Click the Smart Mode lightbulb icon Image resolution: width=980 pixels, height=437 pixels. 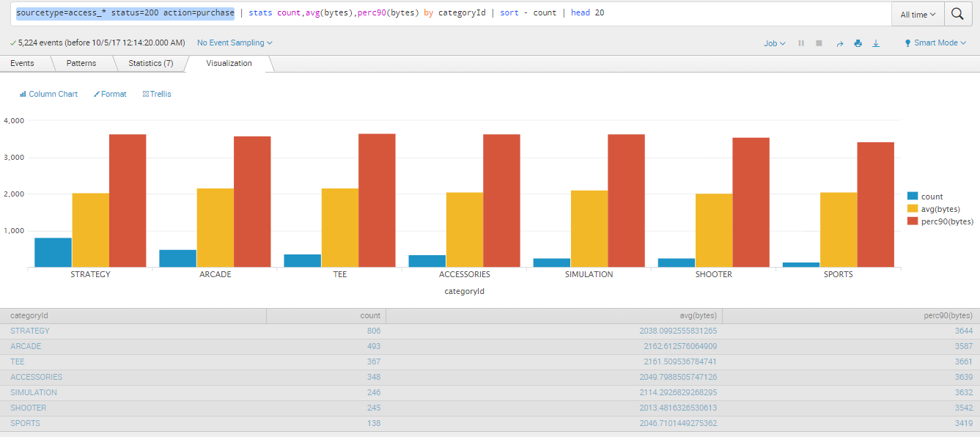click(x=908, y=43)
